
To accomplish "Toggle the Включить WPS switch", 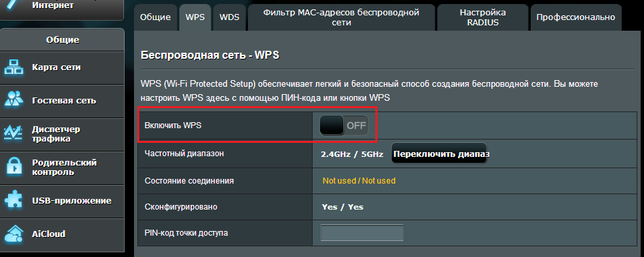I will click(344, 125).
